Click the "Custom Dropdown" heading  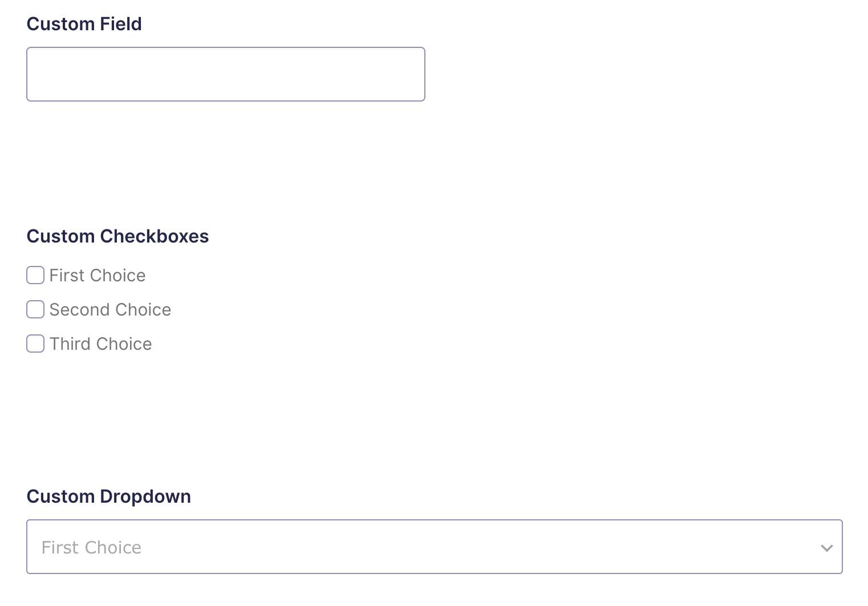tap(108, 496)
